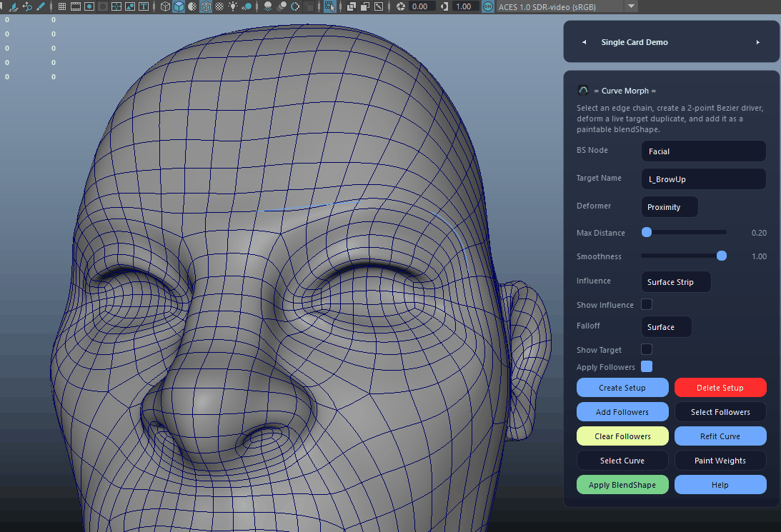Screen dimensions: 781x532
Task: Go to next card with right arrow
Action: 757,42
